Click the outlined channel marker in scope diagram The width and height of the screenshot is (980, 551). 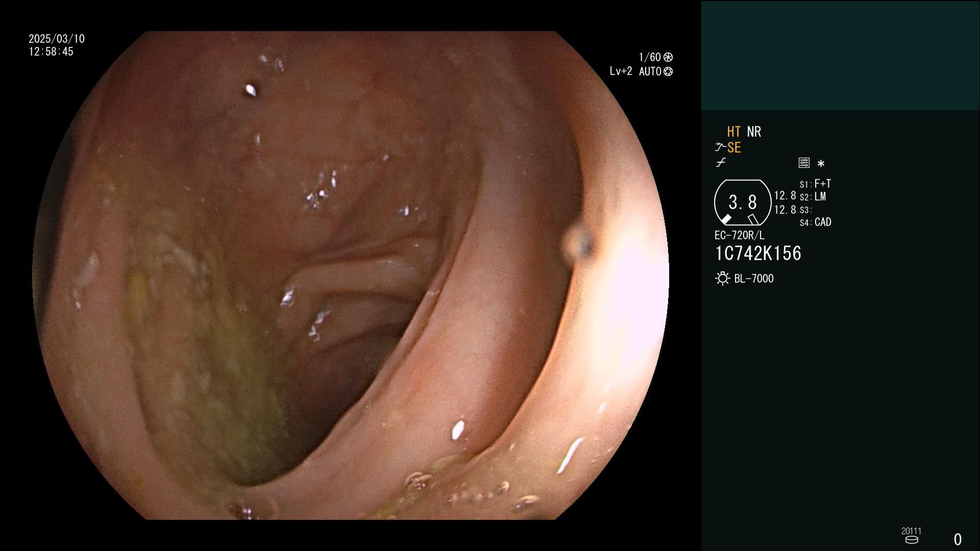pos(753,219)
